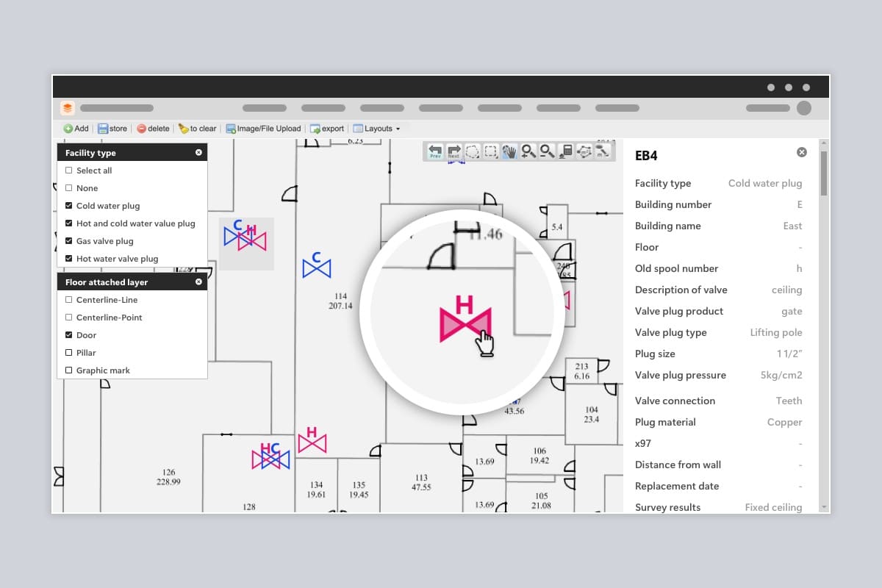Click the Next view arrow tool

point(454,151)
